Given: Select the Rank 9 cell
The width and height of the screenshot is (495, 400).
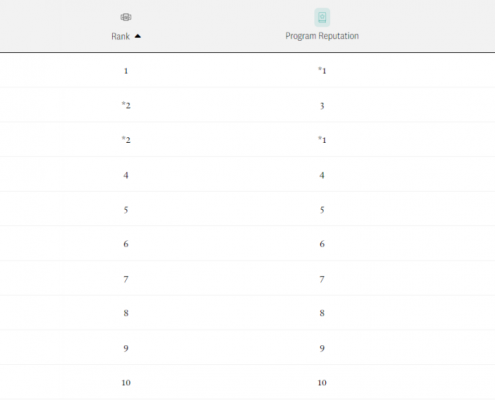Looking at the screenshot, I should (x=126, y=348).
